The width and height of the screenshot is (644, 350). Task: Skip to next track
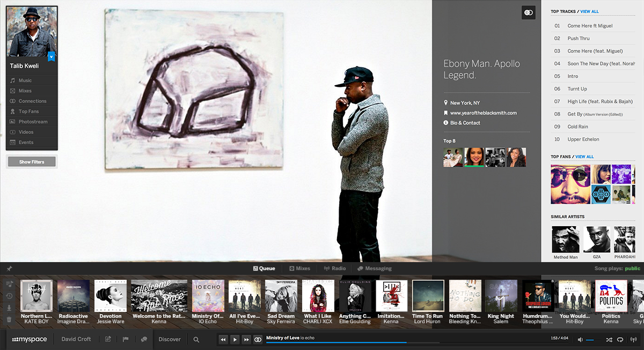point(246,339)
